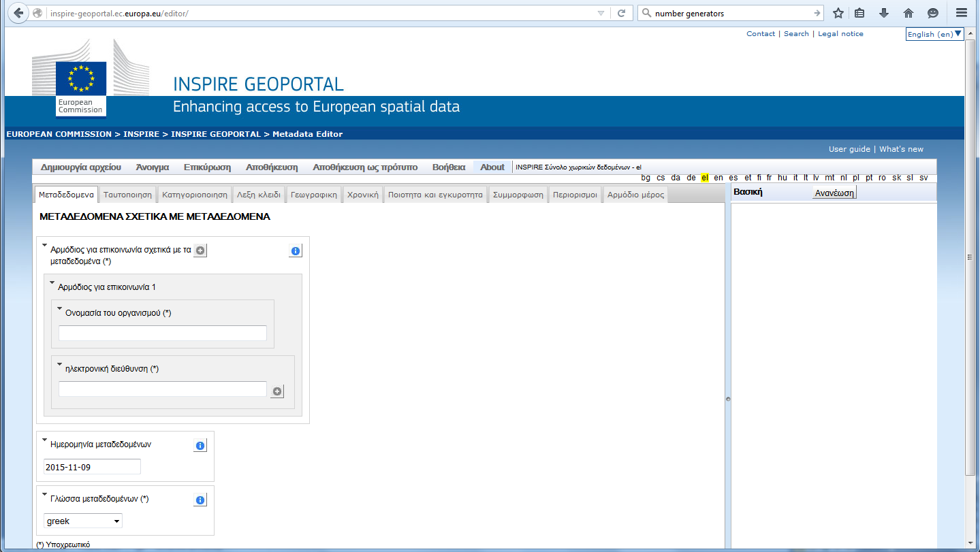
Task: Collapse Αρμόδιος για επικοινωνία σχετικά με τα μεταδεδομένα section
Action: [45, 244]
